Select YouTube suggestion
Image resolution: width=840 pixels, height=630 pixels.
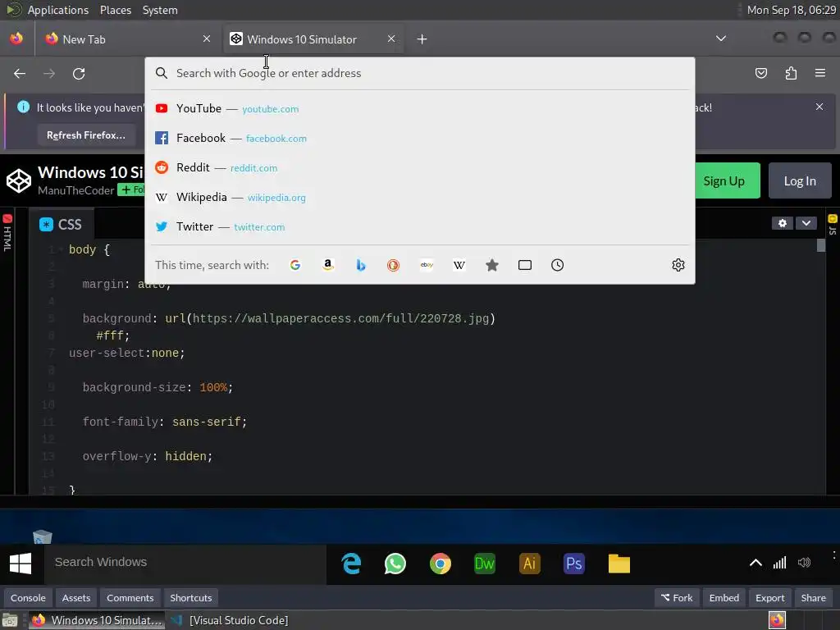pyautogui.click(x=420, y=109)
